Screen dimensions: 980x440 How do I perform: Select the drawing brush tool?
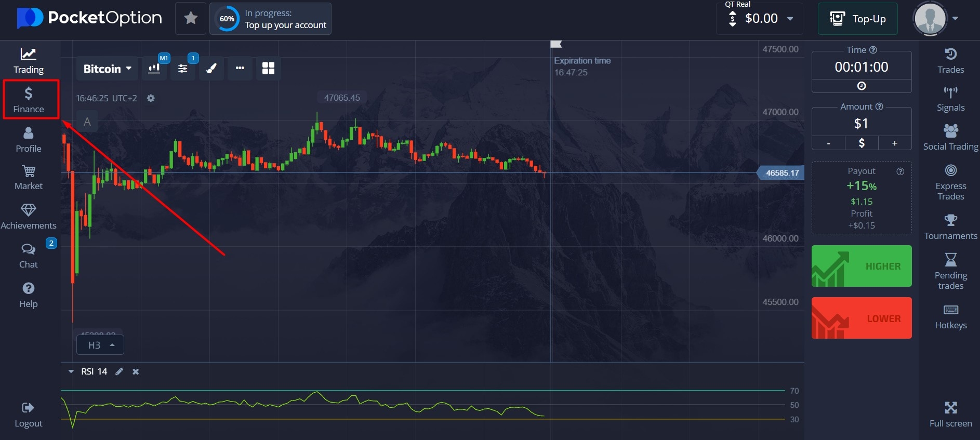(211, 69)
